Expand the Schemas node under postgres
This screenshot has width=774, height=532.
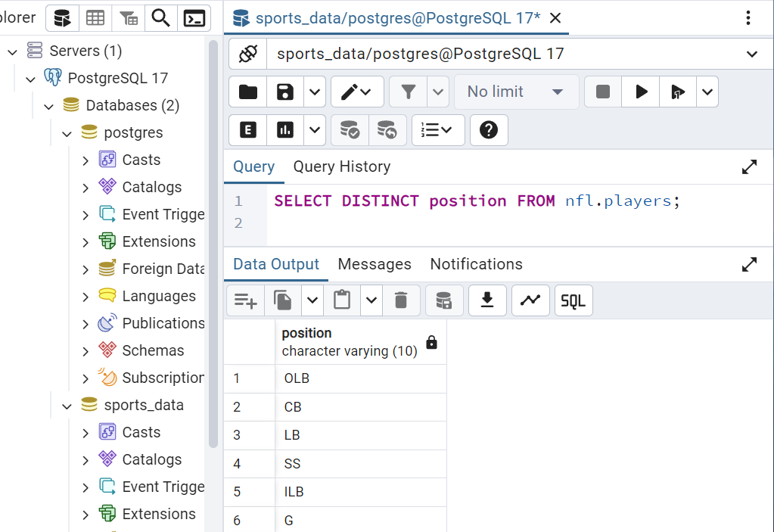coord(85,351)
